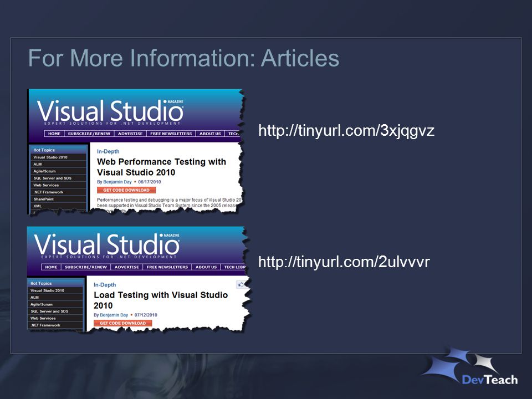Click SUBSCRIBE/RENEW in the bottom magazine screenshot
This screenshot has width=532, height=399.
(86, 267)
